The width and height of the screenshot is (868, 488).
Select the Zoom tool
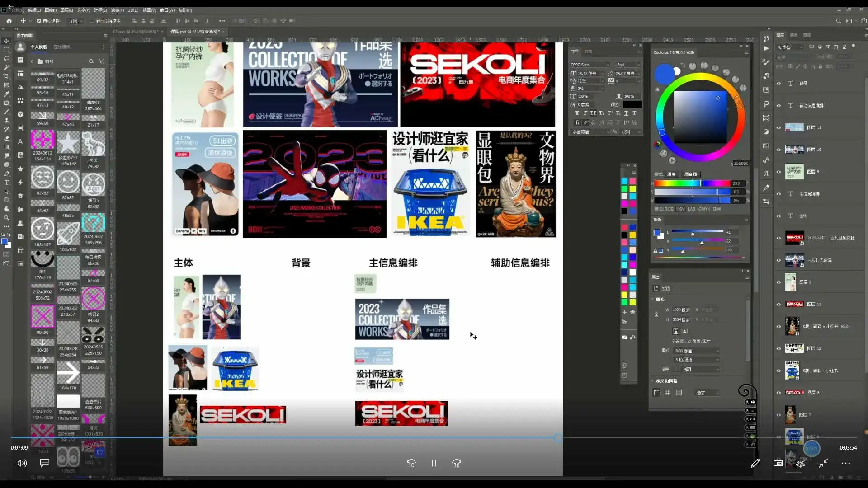click(x=6, y=218)
